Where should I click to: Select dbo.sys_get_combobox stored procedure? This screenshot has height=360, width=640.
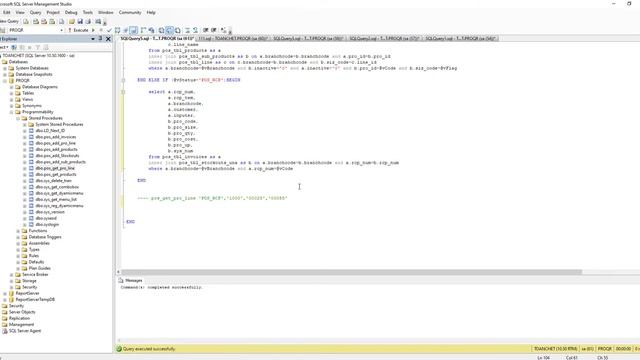click(x=57, y=187)
